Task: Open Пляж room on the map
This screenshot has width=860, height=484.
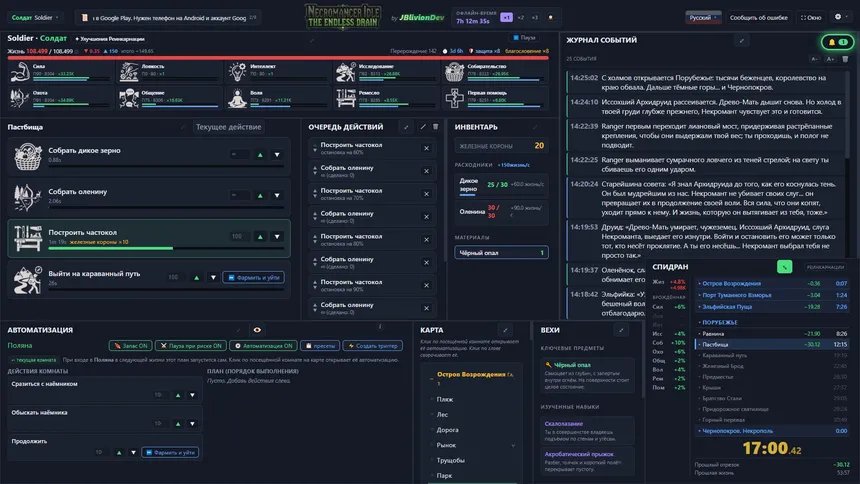Action: pyautogui.click(x=445, y=399)
